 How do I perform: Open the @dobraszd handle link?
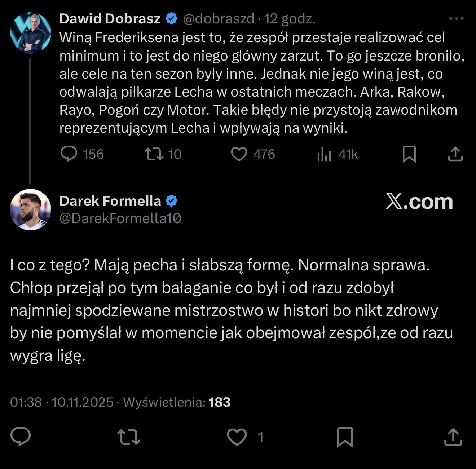pos(219,19)
